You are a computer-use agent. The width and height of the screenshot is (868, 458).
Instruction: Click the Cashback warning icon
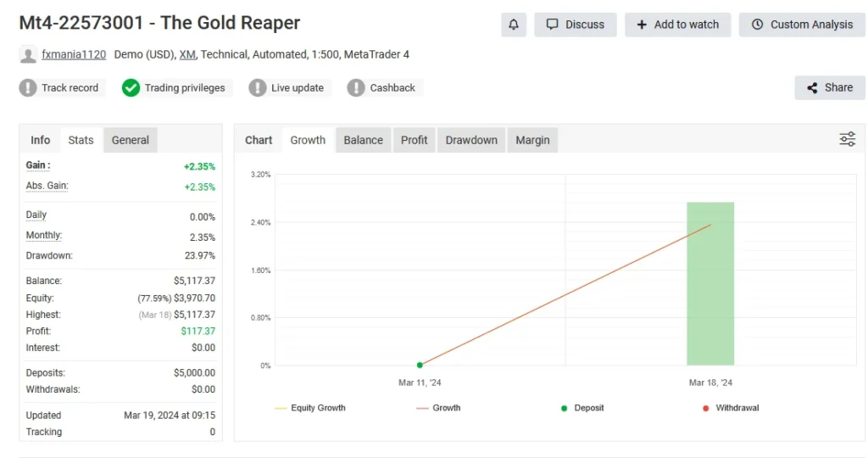coord(356,87)
